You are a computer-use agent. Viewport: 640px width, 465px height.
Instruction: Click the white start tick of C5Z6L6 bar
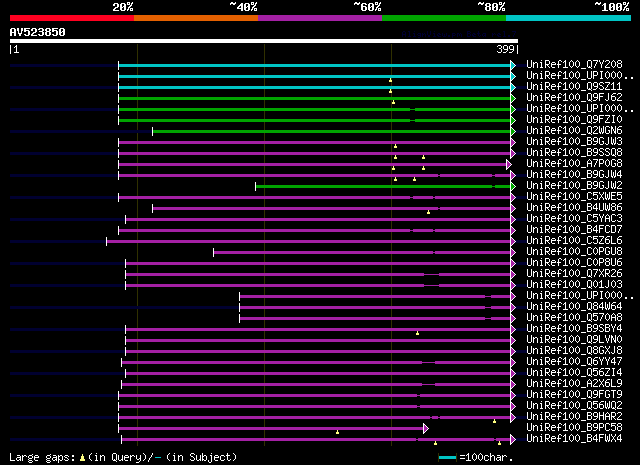(x=107, y=242)
